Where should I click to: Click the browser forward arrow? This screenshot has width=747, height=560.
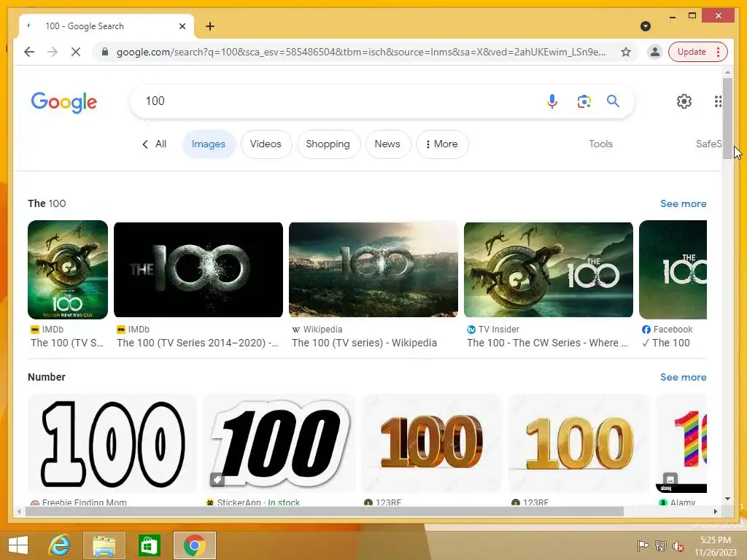click(x=53, y=52)
